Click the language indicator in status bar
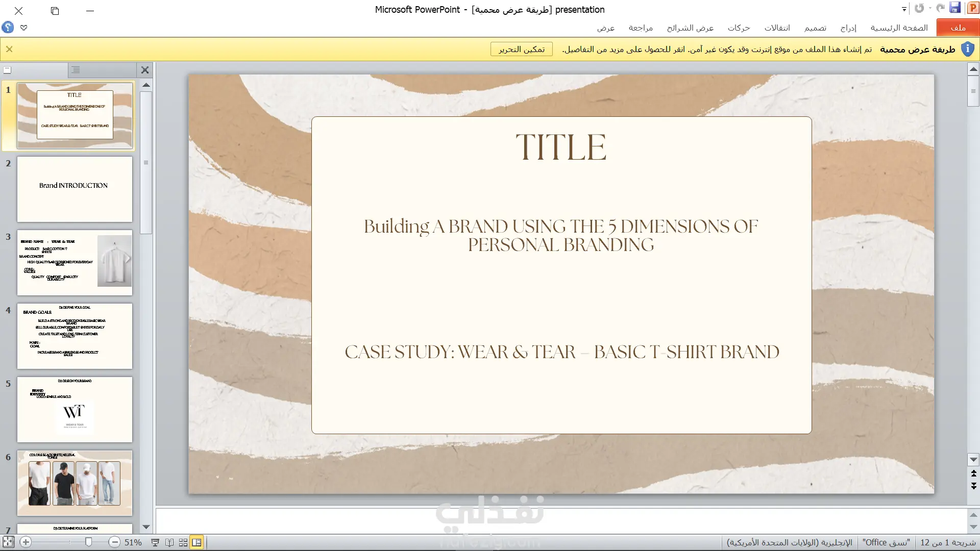The image size is (980, 551). coord(790,542)
